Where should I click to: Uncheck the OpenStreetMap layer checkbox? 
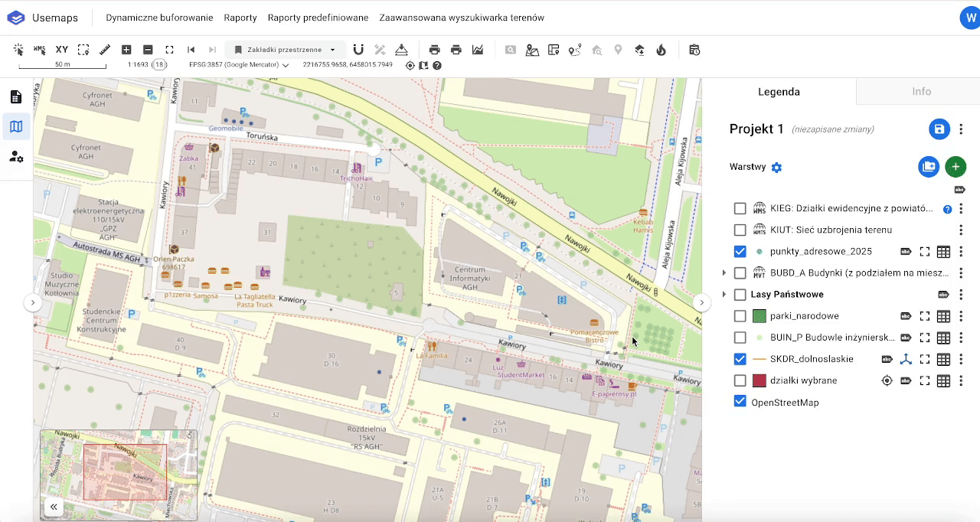(740, 401)
